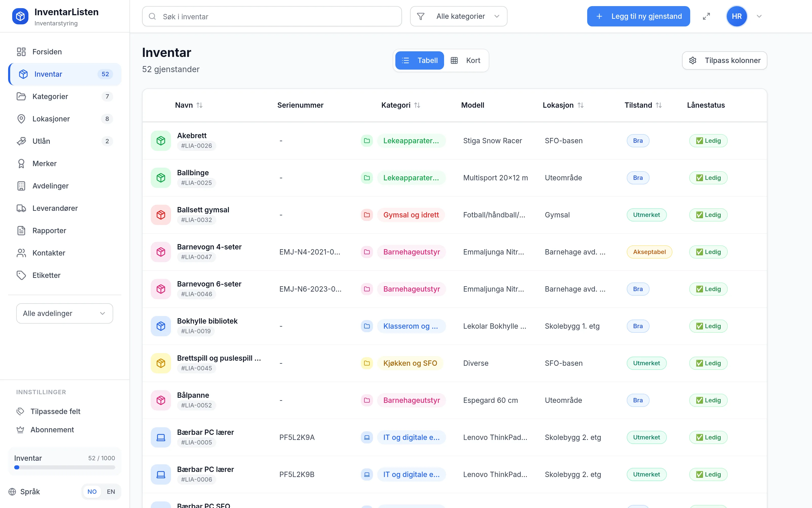Switch language to NO

[x=92, y=491]
